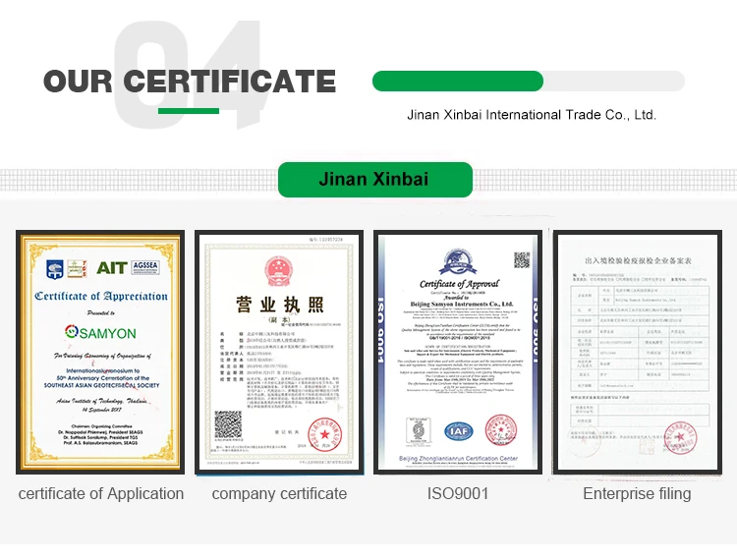This screenshot has height=560, width=737.
Task: Click the OUR CERTIFICATE heading
Action: [190, 81]
